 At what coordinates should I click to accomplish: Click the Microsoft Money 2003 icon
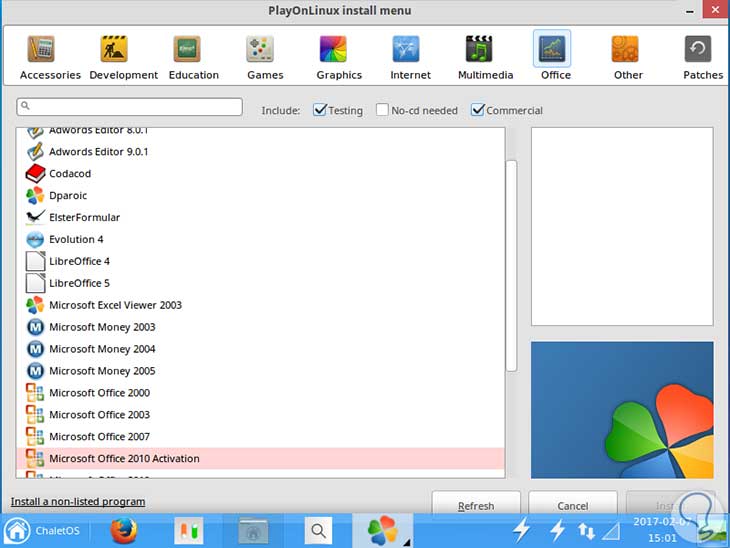click(35, 327)
